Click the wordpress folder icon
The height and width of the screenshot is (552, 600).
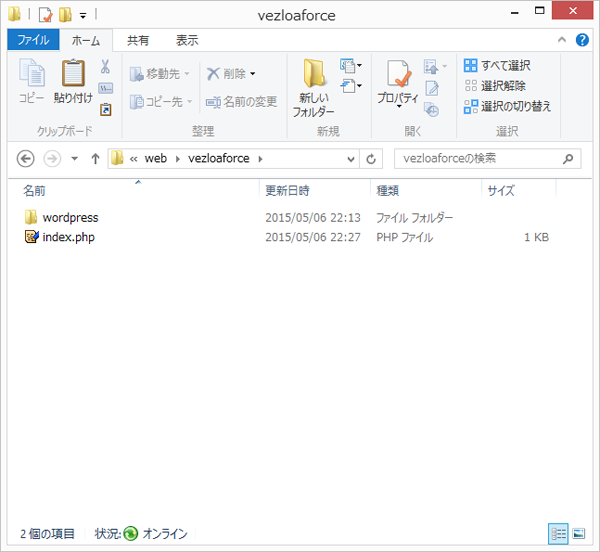click(x=31, y=217)
